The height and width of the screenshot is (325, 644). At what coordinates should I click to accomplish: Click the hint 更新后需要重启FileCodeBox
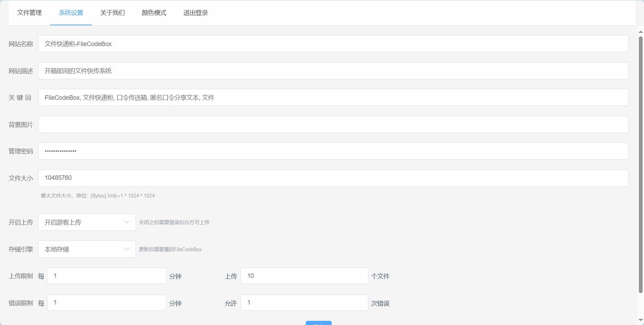pos(170,249)
